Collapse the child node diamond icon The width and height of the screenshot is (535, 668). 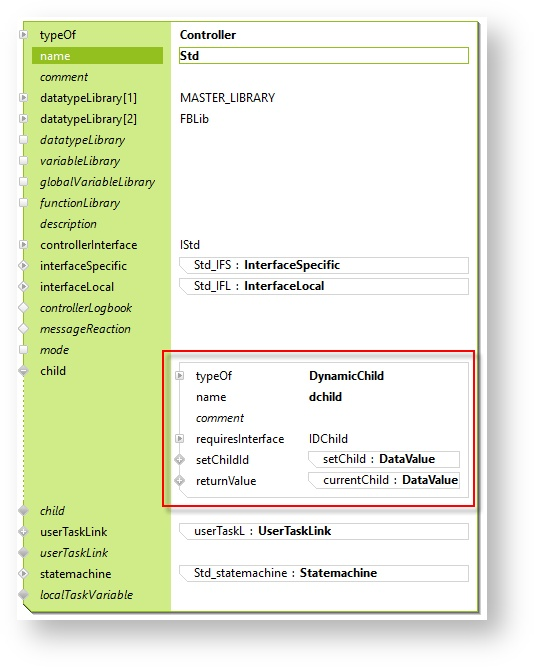pos(23,371)
